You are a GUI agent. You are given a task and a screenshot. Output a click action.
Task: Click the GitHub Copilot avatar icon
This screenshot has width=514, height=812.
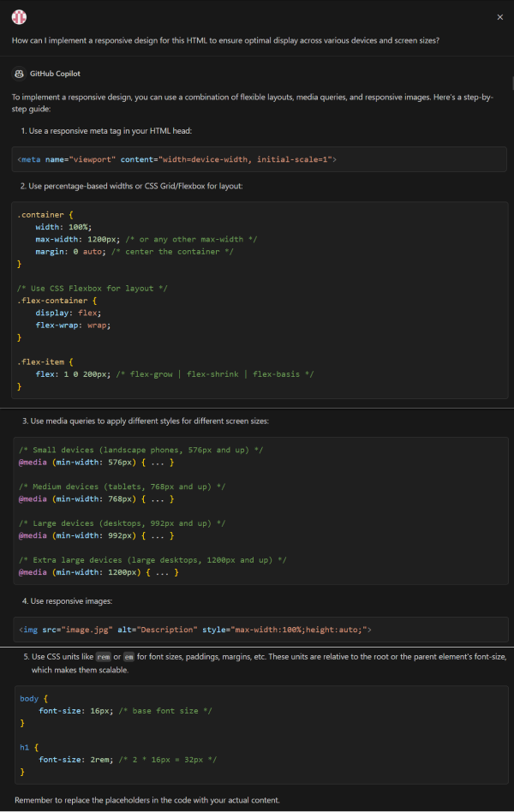[x=19, y=75]
